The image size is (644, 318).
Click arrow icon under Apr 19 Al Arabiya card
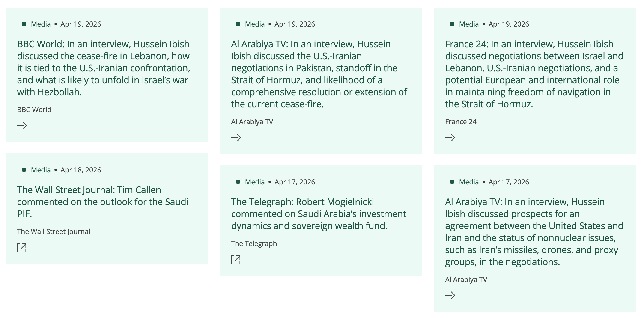[236, 137]
